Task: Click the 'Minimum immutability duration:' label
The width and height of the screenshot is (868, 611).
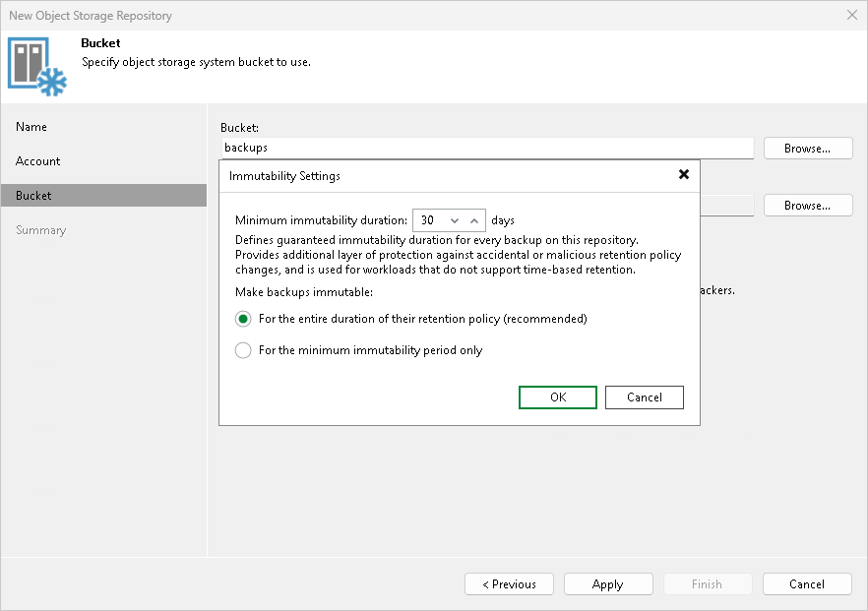Action: click(x=321, y=220)
